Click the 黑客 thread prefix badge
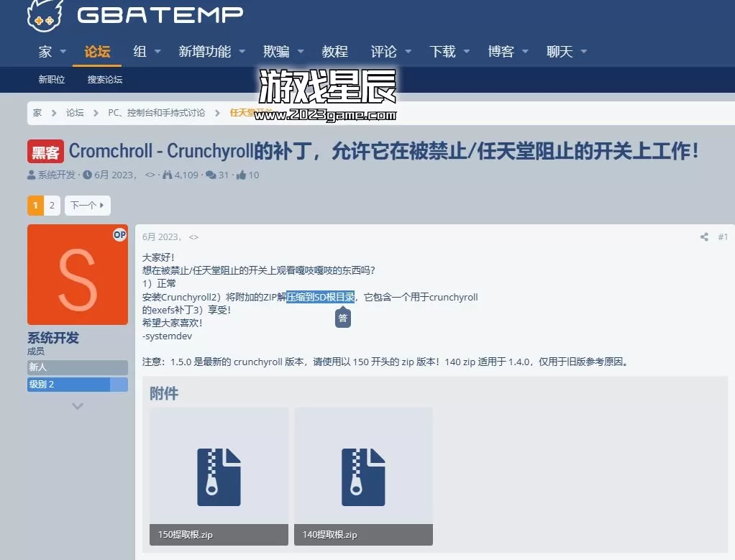The image size is (735, 560). 45,152
